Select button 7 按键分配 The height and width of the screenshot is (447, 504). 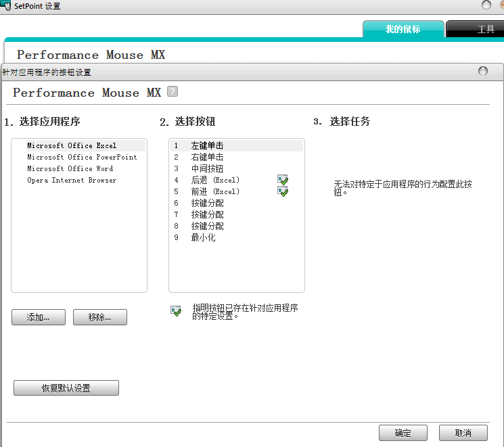[x=237, y=214]
